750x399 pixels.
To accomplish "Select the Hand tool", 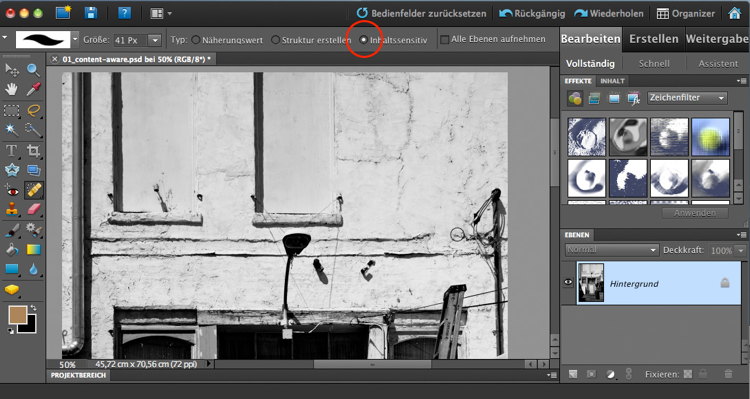I will point(11,89).
